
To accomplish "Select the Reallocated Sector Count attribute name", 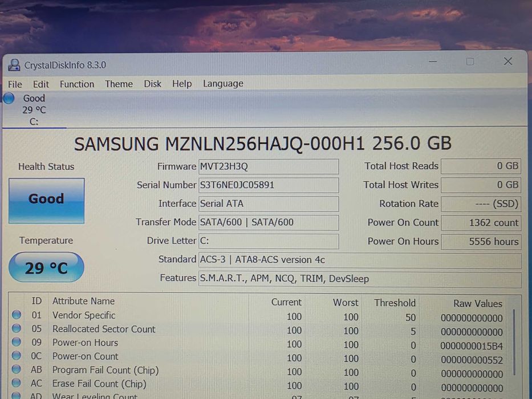I will (104, 329).
